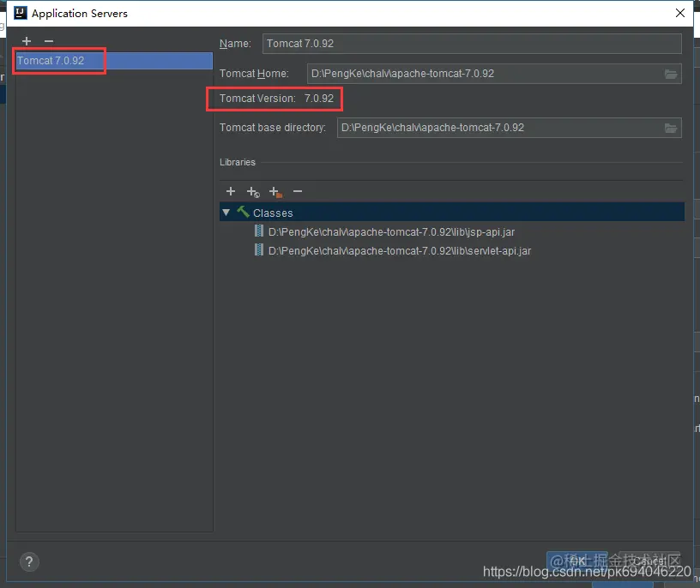The image size is (700, 588).
Task: Remove the selected Tomcat server
Action: [48, 41]
